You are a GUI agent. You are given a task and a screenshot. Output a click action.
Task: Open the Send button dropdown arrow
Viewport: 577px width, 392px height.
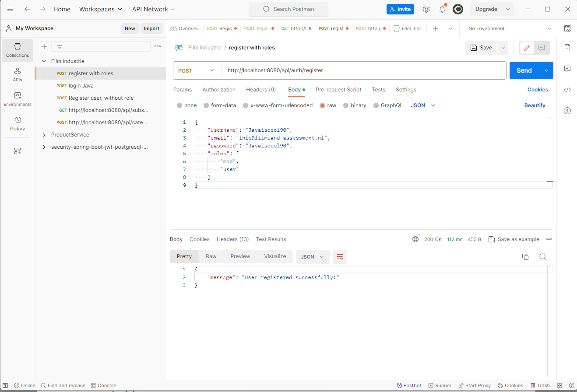546,70
